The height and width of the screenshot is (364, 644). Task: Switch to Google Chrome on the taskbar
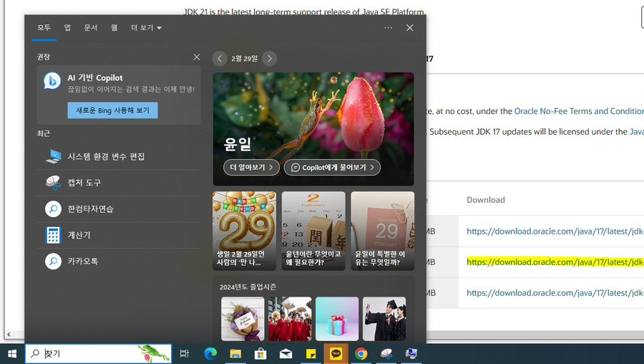tap(361, 354)
